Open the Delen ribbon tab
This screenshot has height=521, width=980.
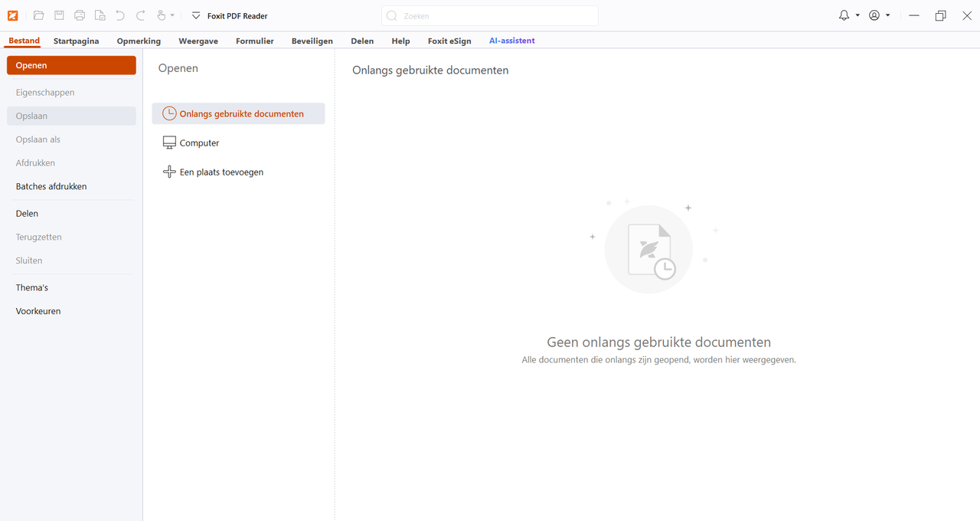(362, 41)
